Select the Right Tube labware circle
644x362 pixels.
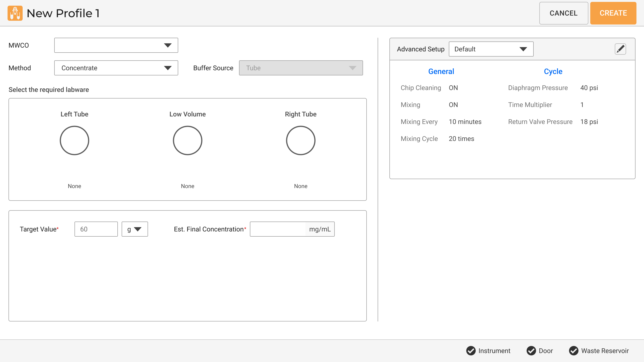pos(301,140)
